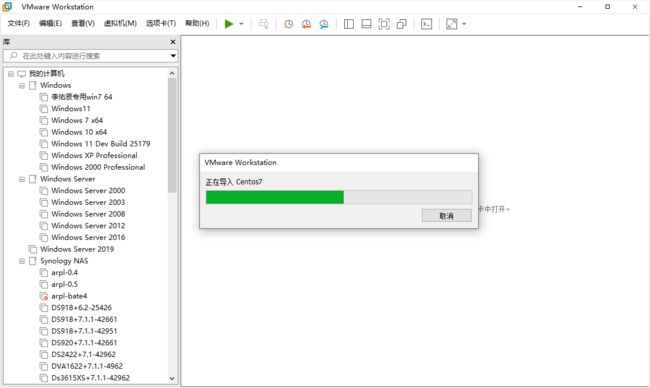Take a snapshot with the clock icon
The image size is (650, 388).
pos(289,24)
